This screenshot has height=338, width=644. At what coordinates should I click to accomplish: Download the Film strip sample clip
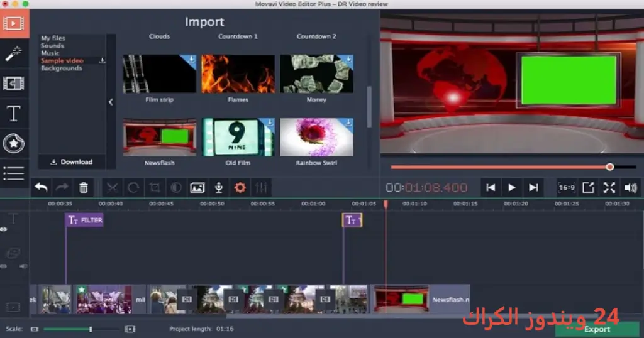[x=191, y=59]
